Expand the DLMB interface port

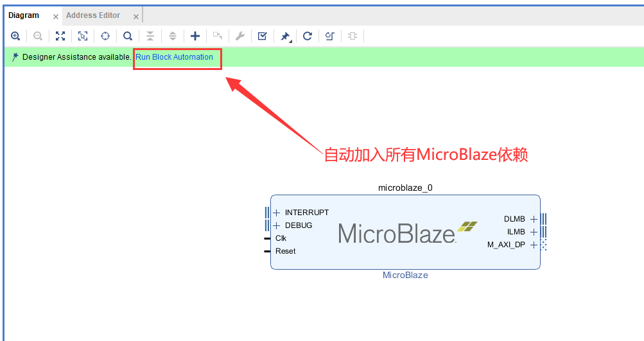(x=534, y=219)
